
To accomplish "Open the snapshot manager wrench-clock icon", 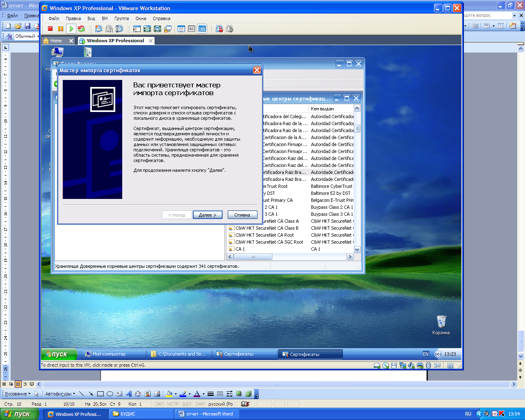I will 119,29.
